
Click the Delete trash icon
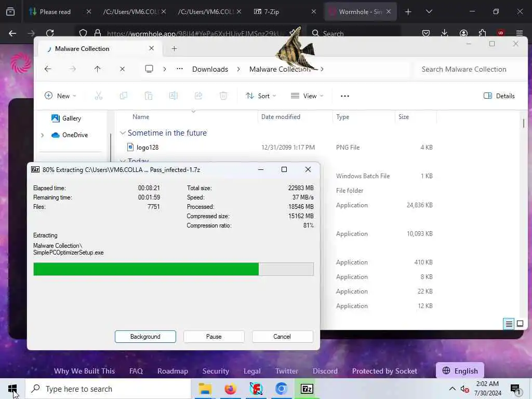[223, 96]
